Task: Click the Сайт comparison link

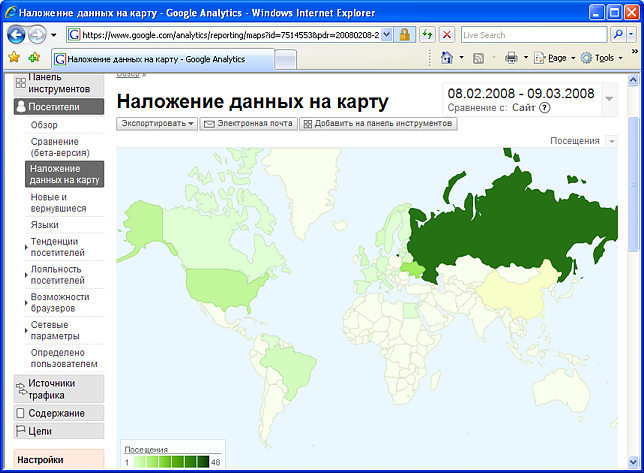Action: (x=523, y=108)
